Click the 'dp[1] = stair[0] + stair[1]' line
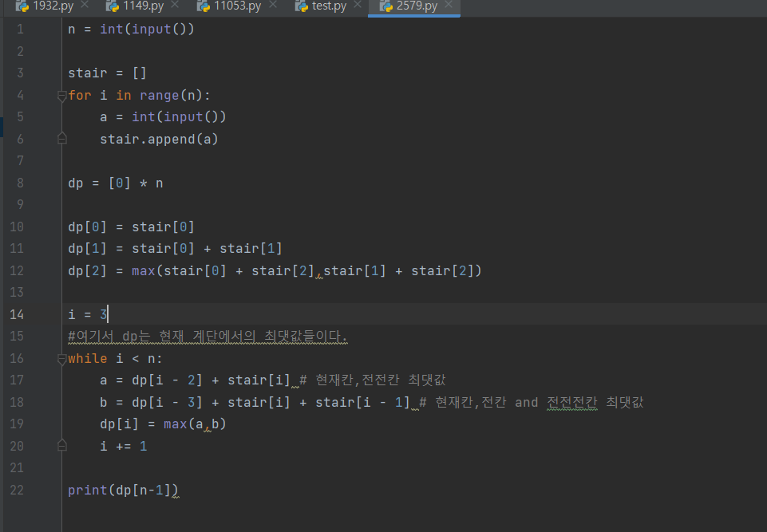This screenshot has width=767, height=532. click(x=175, y=248)
